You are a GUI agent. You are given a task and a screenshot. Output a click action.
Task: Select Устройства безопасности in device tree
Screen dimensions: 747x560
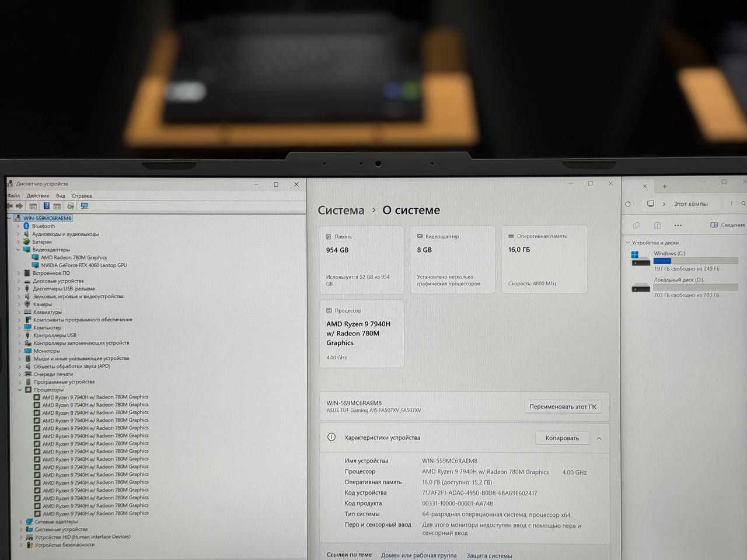65,545
